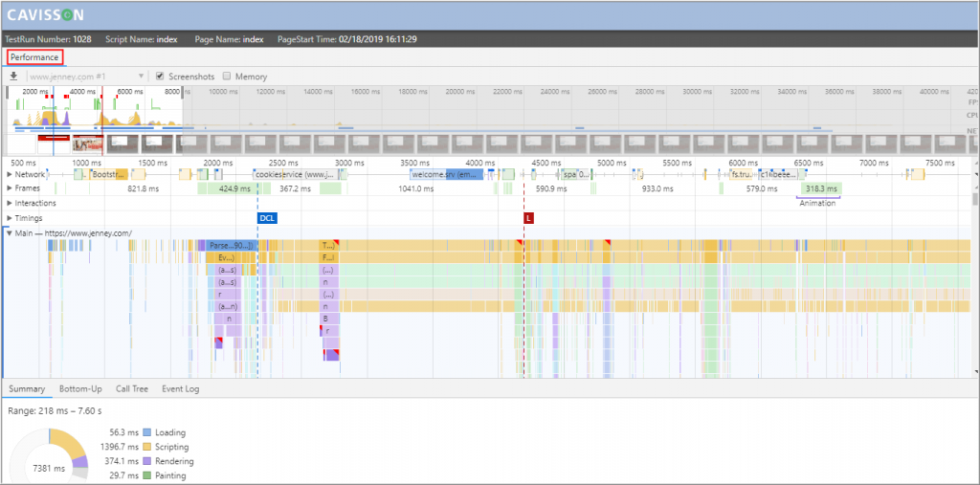Click the TestRun Number 1028 label

coord(49,39)
